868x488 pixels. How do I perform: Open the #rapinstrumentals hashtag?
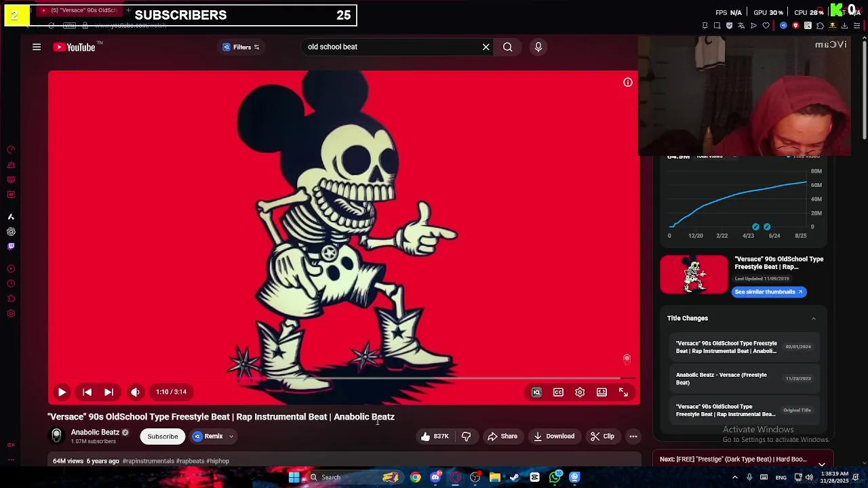click(149, 461)
